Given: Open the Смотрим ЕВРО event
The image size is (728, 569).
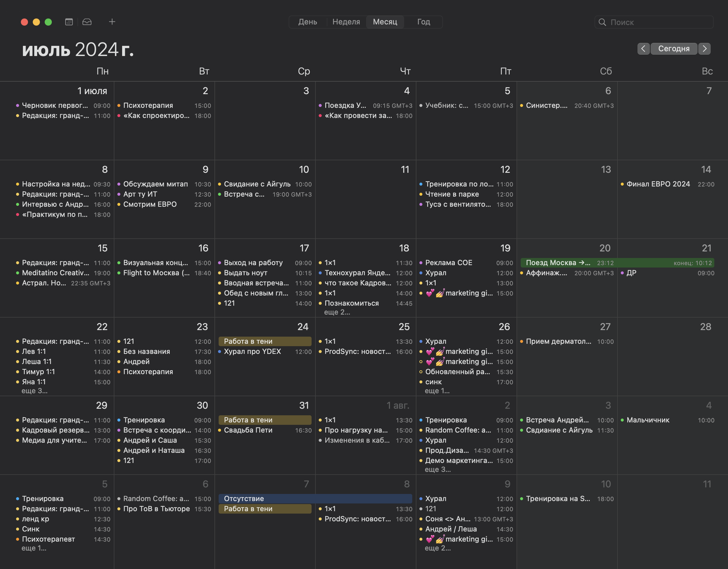Looking at the screenshot, I should point(164,205).
